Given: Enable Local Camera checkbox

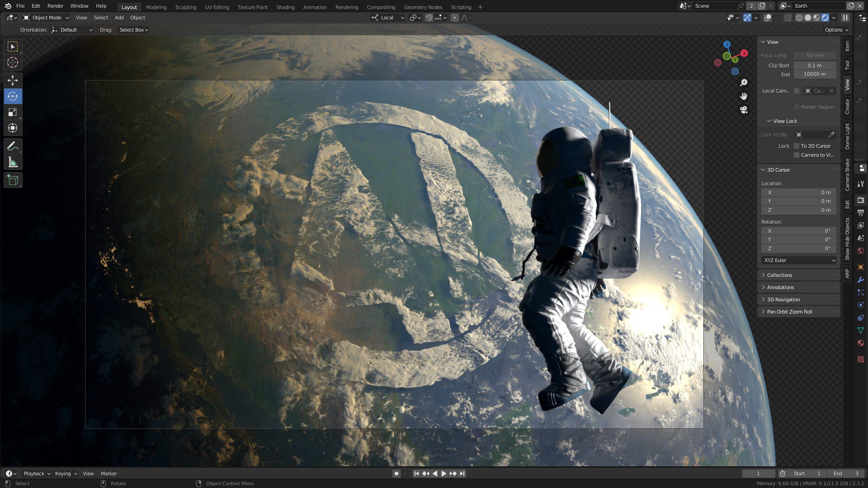Looking at the screenshot, I should [x=797, y=91].
